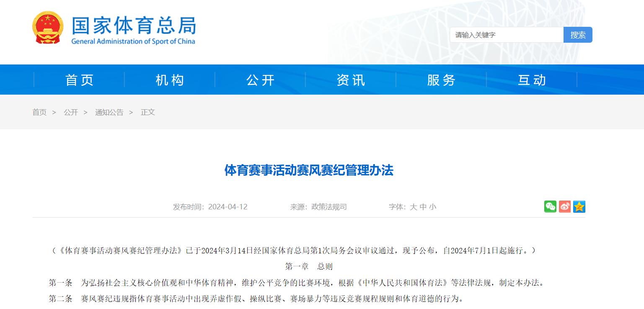
Task: Open the 资讯 navigation tab
Action: click(351, 80)
